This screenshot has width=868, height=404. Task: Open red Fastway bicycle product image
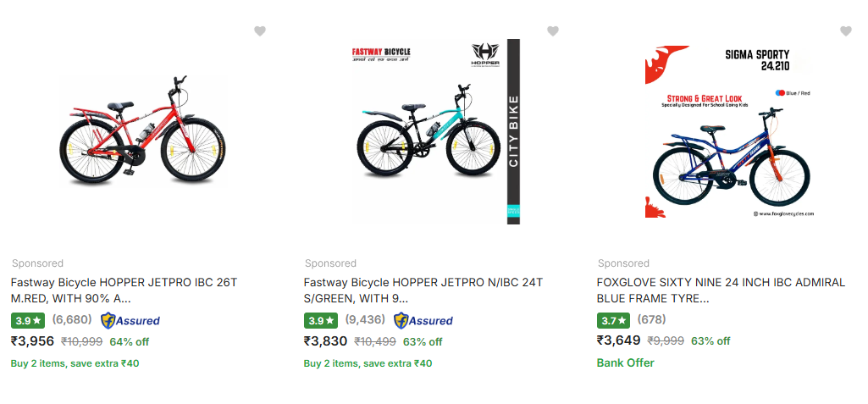(x=143, y=130)
